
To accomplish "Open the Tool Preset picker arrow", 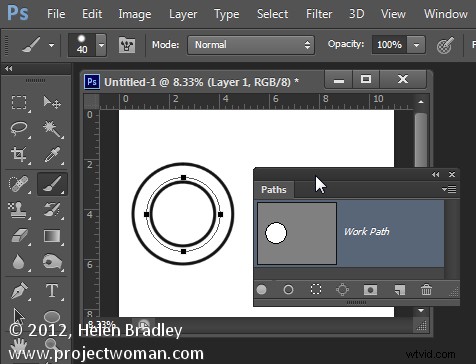I will tap(52, 45).
